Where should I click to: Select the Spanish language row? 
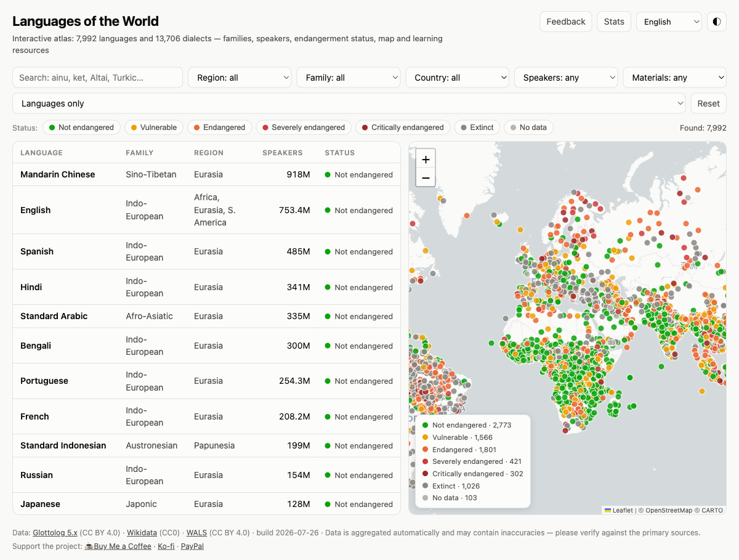[206, 251]
